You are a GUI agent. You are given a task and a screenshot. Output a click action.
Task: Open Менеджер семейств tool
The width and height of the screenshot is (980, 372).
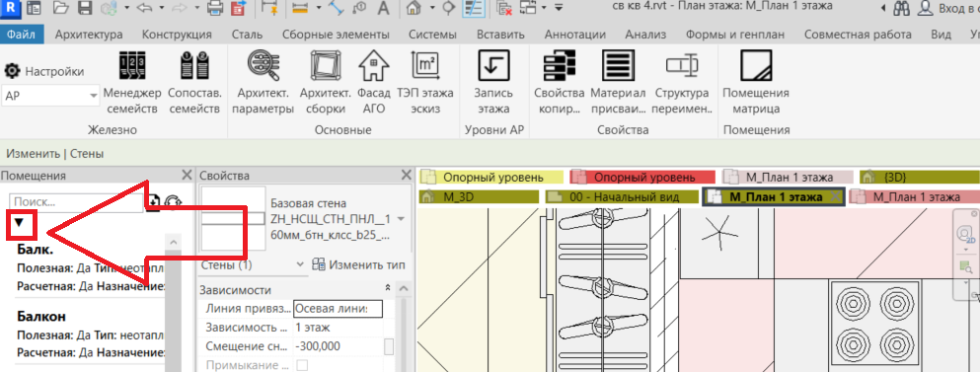pyautogui.click(x=132, y=83)
